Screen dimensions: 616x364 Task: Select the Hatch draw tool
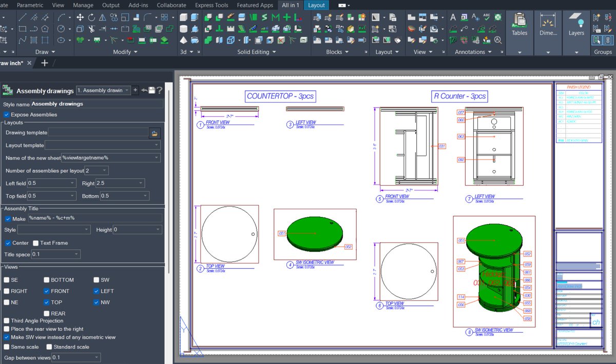click(x=34, y=40)
